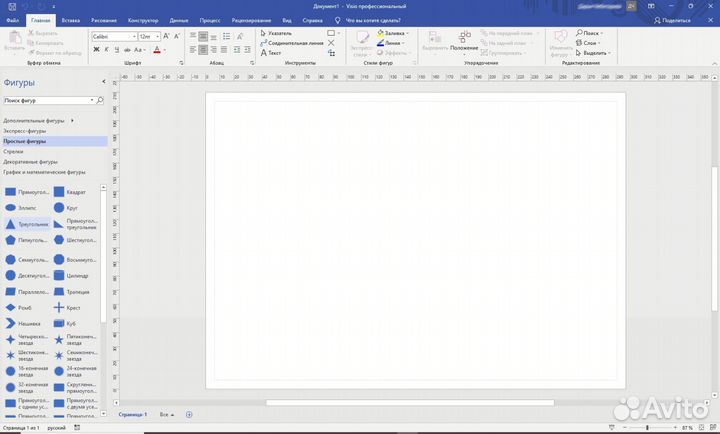Switch to the Draw (Рисование) tab
This screenshot has width=720, height=434.
click(104, 20)
